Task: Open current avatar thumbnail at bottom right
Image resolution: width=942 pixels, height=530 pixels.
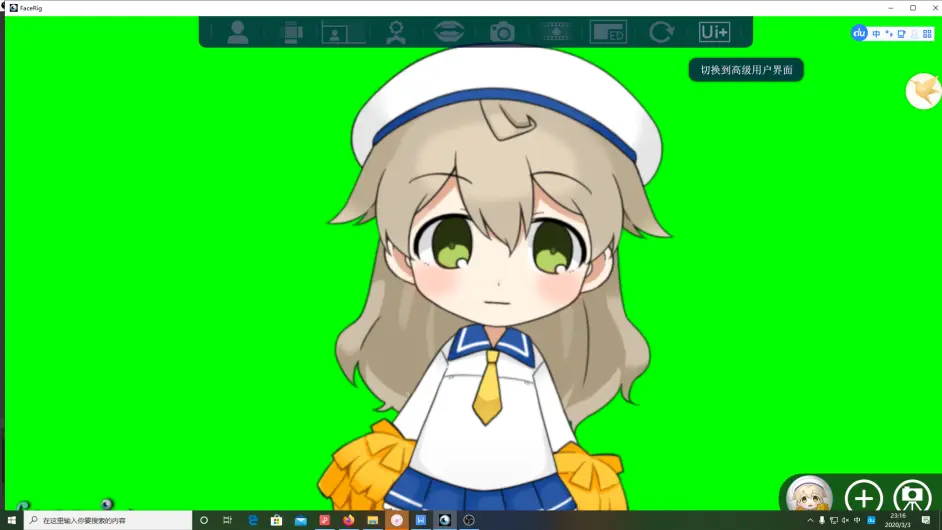Action: tap(809, 494)
